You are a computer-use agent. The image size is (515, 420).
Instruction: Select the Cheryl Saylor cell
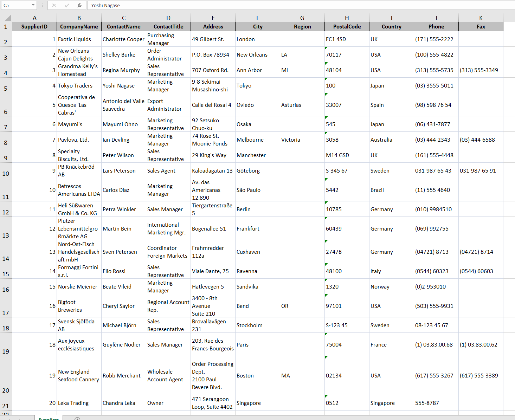pyautogui.click(x=124, y=306)
